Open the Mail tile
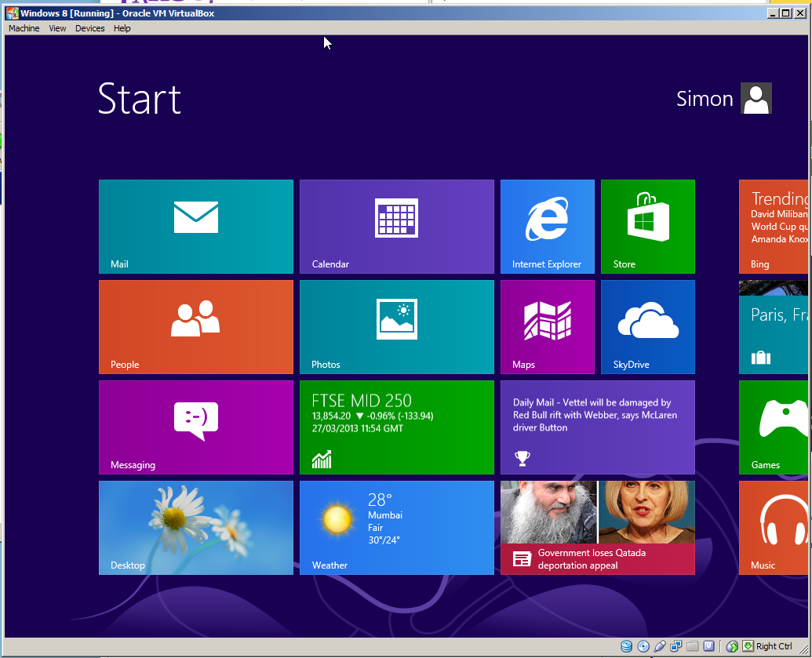The width and height of the screenshot is (812, 658). [196, 226]
